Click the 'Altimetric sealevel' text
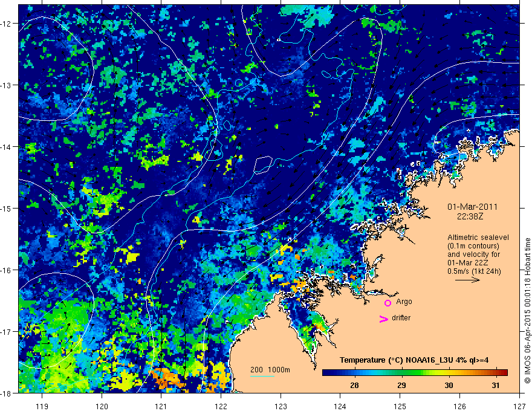The height and width of the screenshot is (411, 532). click(x=478, y=238)
